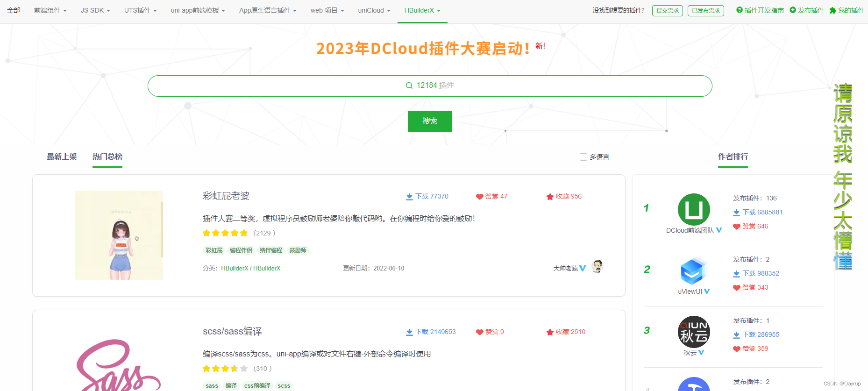Select the 作者排行 tab
Viewport: 868px width, 391px height.
(x=733, y=157)
